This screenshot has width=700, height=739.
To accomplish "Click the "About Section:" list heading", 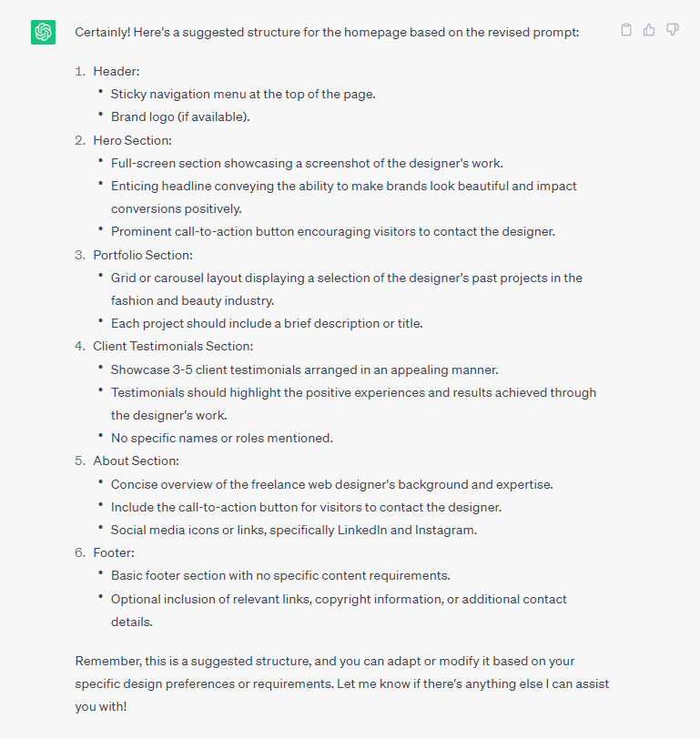I will click(136, 461).
